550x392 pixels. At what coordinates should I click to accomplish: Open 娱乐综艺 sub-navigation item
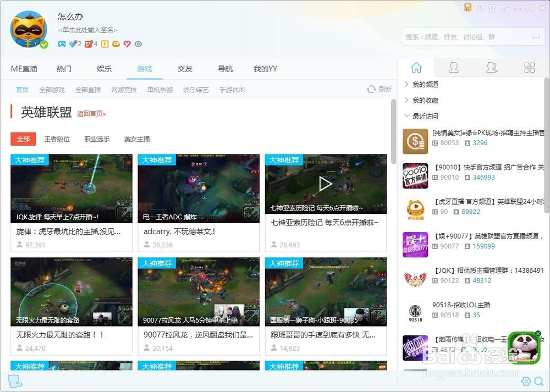tap(196, 90)
